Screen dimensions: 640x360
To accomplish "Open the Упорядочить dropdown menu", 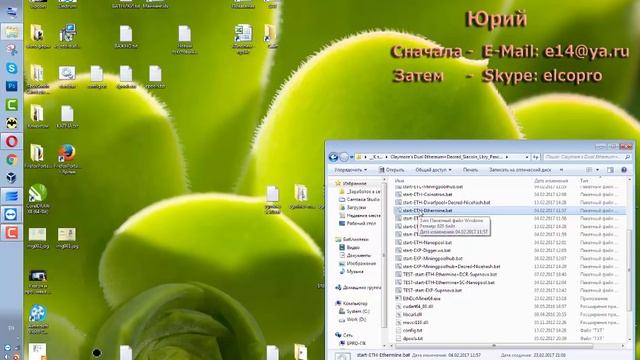I will coord(351,170).
